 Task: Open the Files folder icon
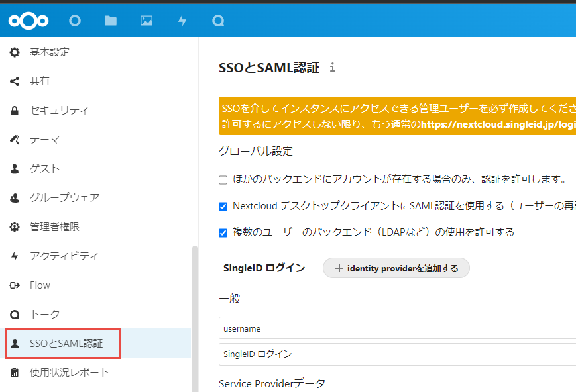pos(111,21)
